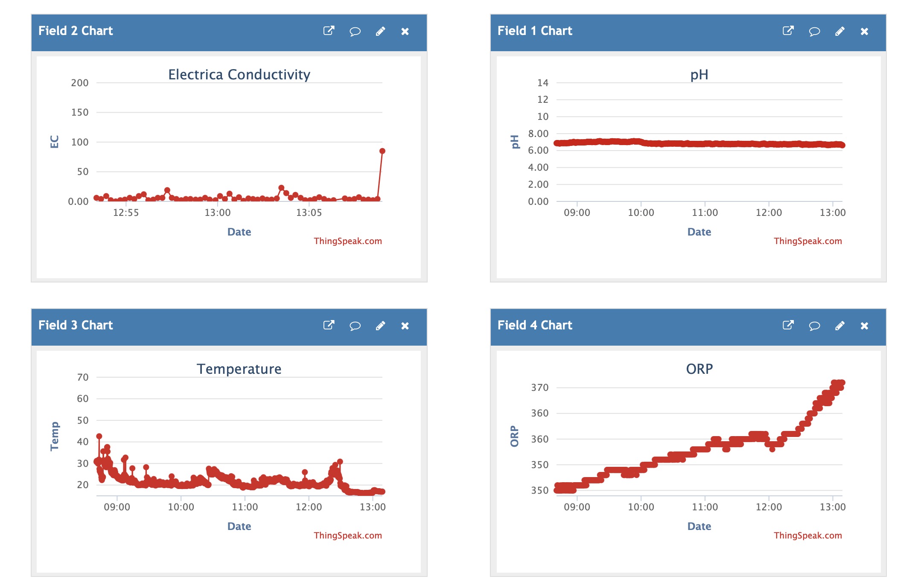Open Field 1 Chart in new window

(x=788, y=31)
